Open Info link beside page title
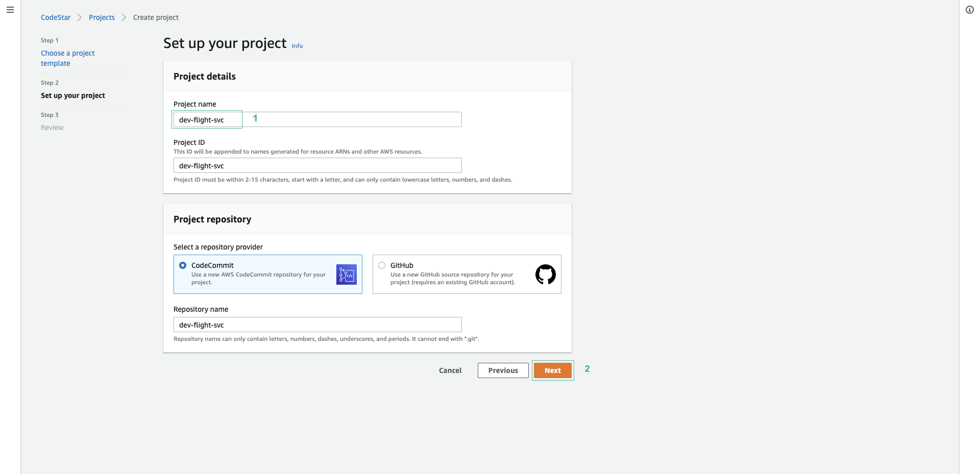This screenshot has width=980, height=474. coord(297,46)
